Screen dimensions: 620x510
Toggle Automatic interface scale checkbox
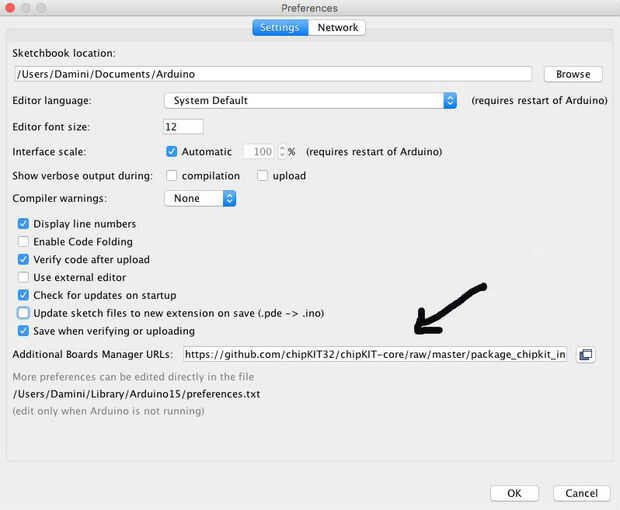click(172, 151)
